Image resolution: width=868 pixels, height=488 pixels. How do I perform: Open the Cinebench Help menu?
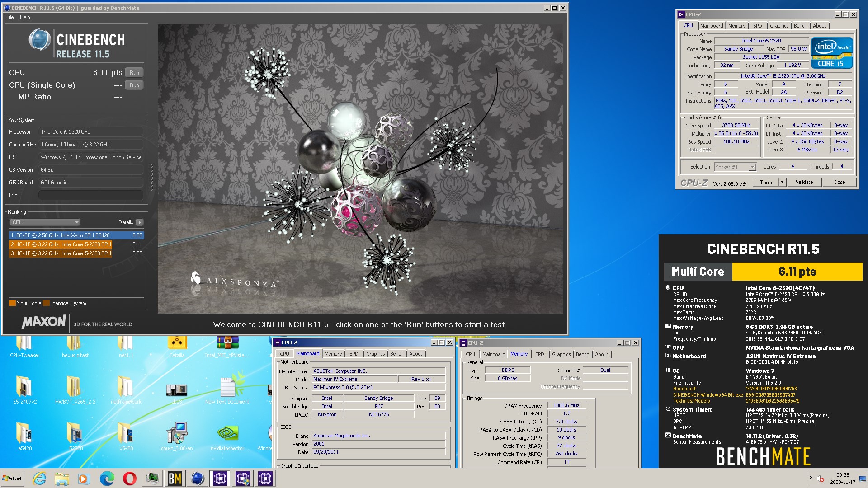point(25,17)
